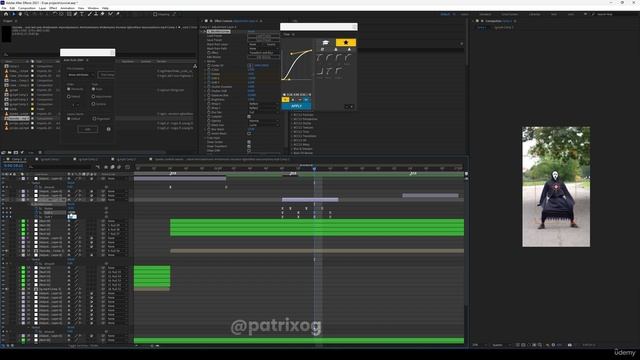The width and height of the screenshot is (640, 360).
Task: Click Load Preset button in Effect Controls
Action: click(x=263, y=36)
